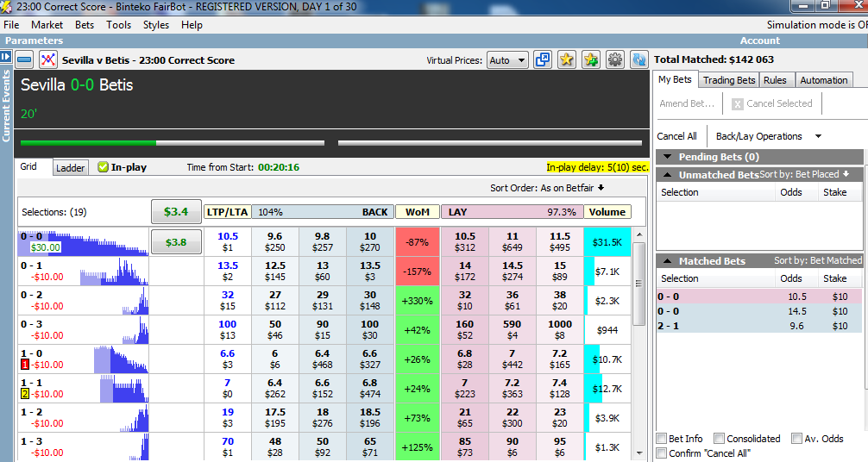
Task: Click the +330% WoM cell
Action: click(x=418, y=301)
